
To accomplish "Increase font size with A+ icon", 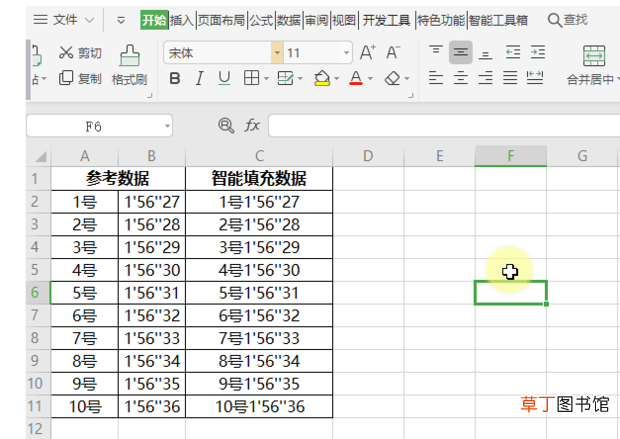I will [367, 53].
